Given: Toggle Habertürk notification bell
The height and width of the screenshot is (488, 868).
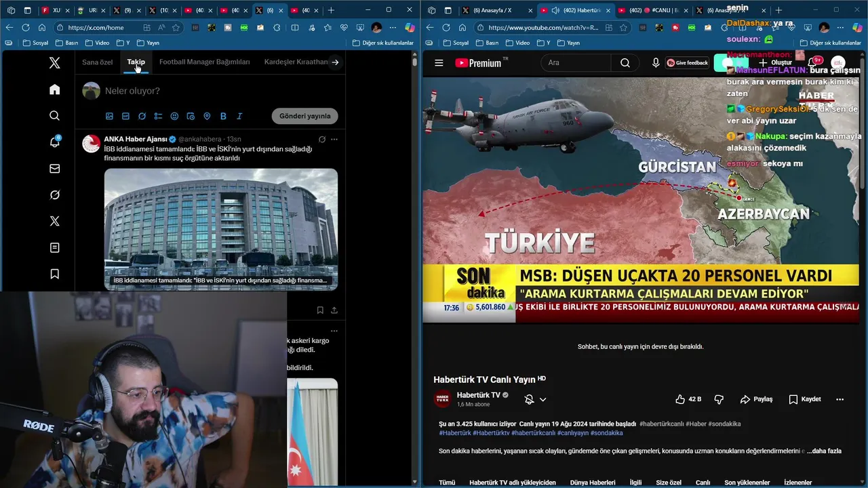Looking at the screenshot, I should coord(529,400).
